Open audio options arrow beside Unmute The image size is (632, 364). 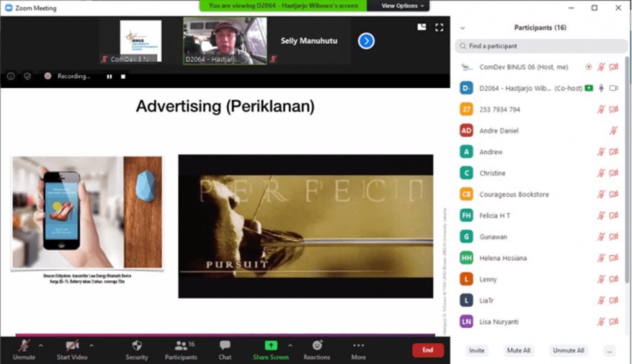(x=40, y=345)
